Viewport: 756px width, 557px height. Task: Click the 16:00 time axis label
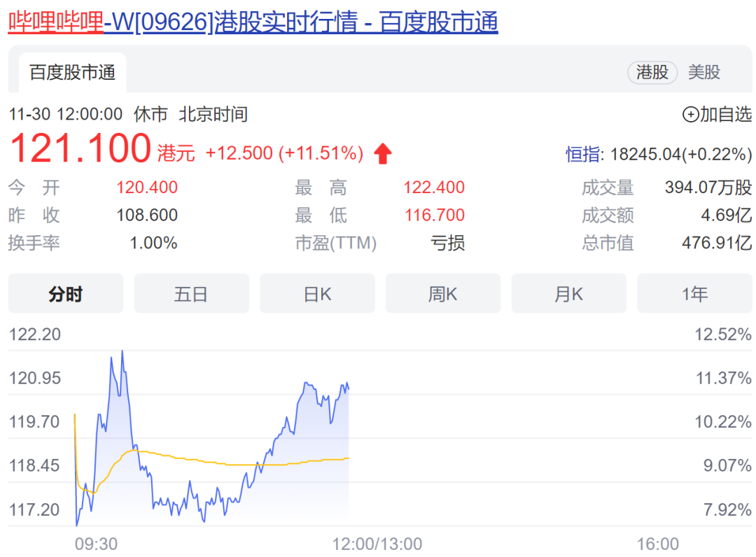(658, 544)
